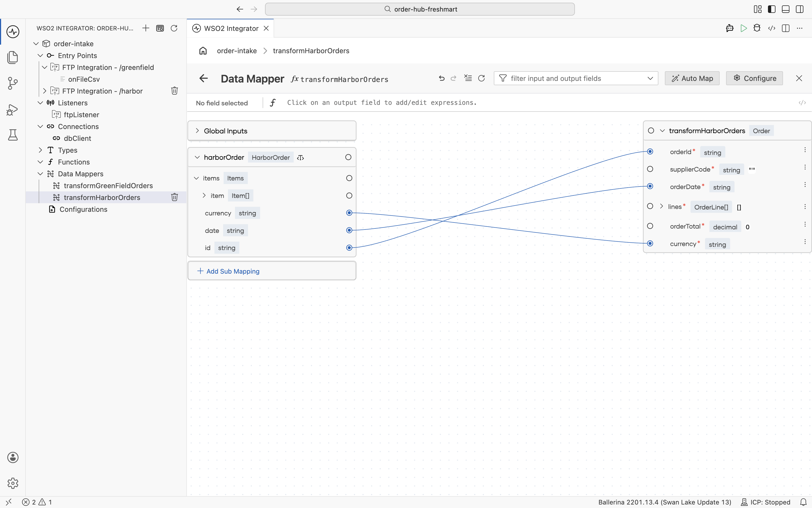812x508 pixels.
Task: Open the Manage gear icon
Action: point(13,484)
